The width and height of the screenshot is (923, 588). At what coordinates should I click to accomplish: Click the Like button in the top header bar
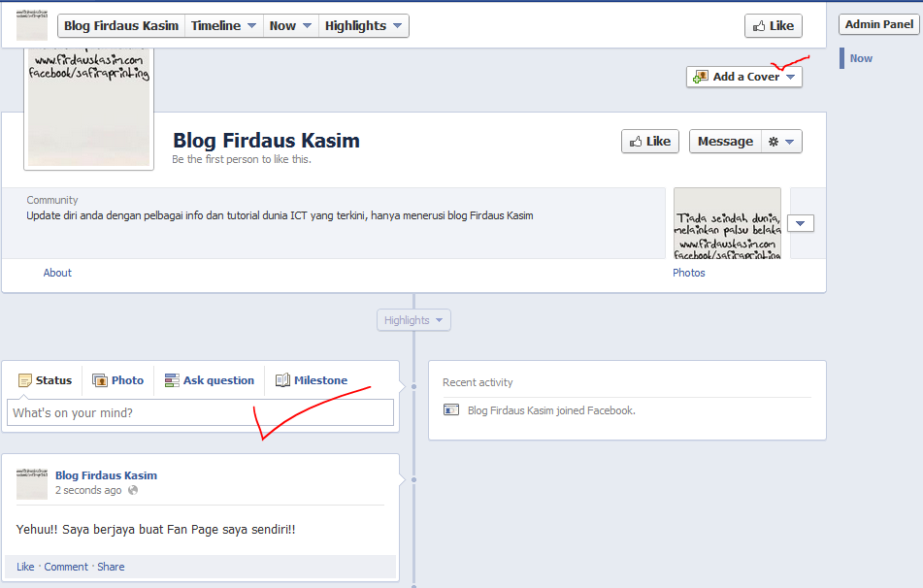773,26
